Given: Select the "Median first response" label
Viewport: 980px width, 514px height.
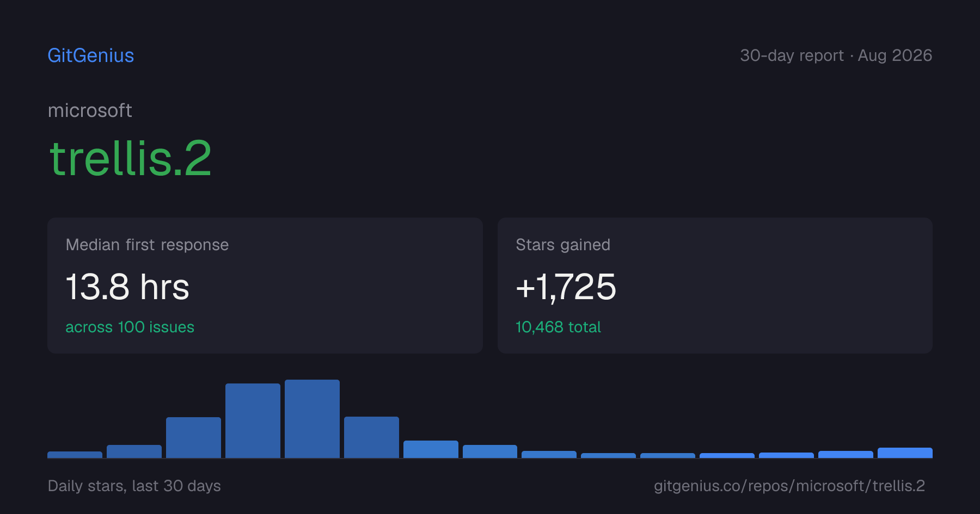Looking at the screenshot, I should pos(147,245).
